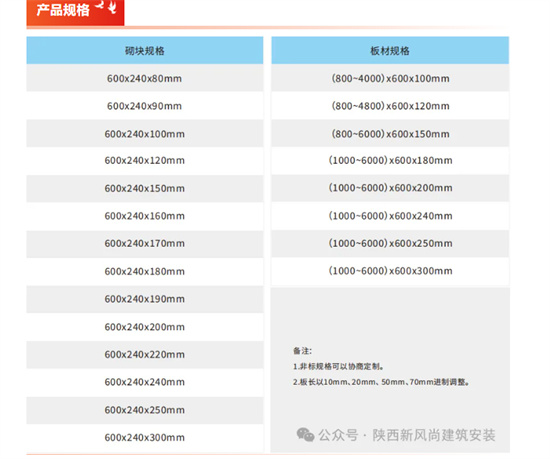550x459 pixels.
Task: Click the (1000~6000)x600x200mm panel row
Action: click(x=390, y=188)
